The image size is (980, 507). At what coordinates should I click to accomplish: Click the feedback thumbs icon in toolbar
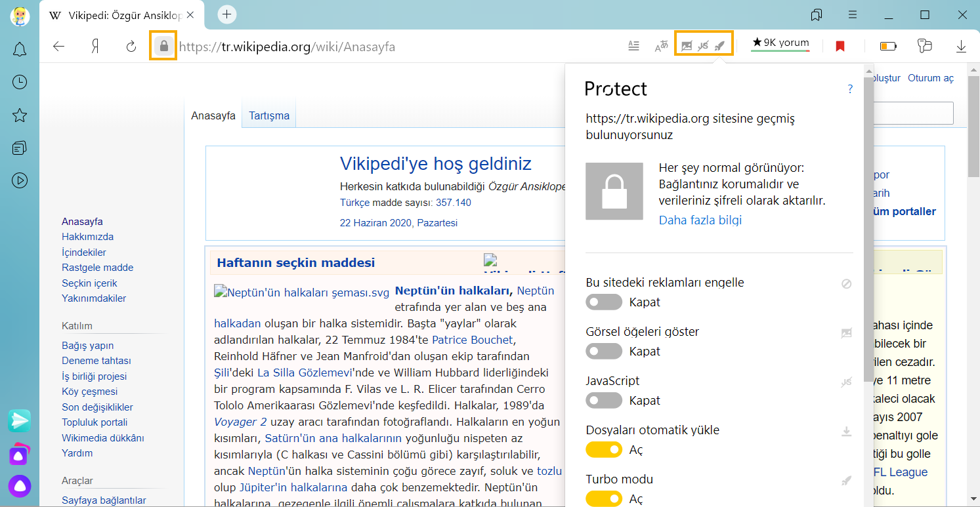point(924,46)
